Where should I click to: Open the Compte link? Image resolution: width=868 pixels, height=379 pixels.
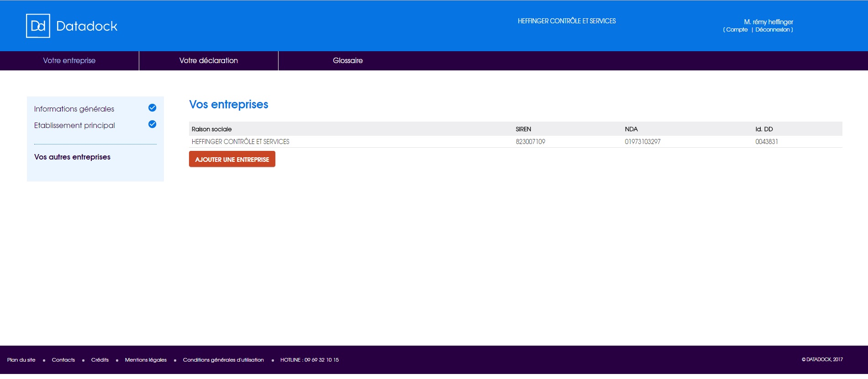click(x=737, y=30)
